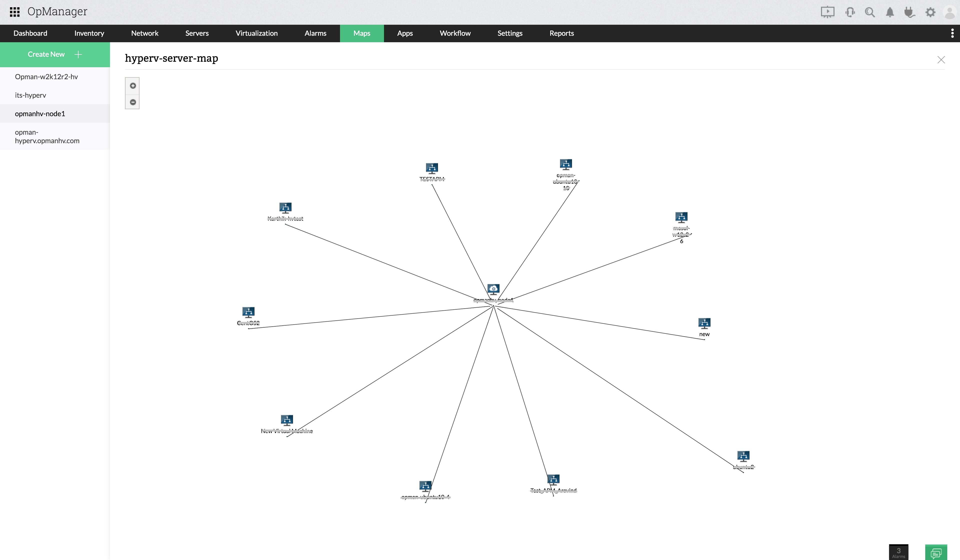Expand the its-hyperv sidebar entry
Screen dimensions: 960x560
31,95
